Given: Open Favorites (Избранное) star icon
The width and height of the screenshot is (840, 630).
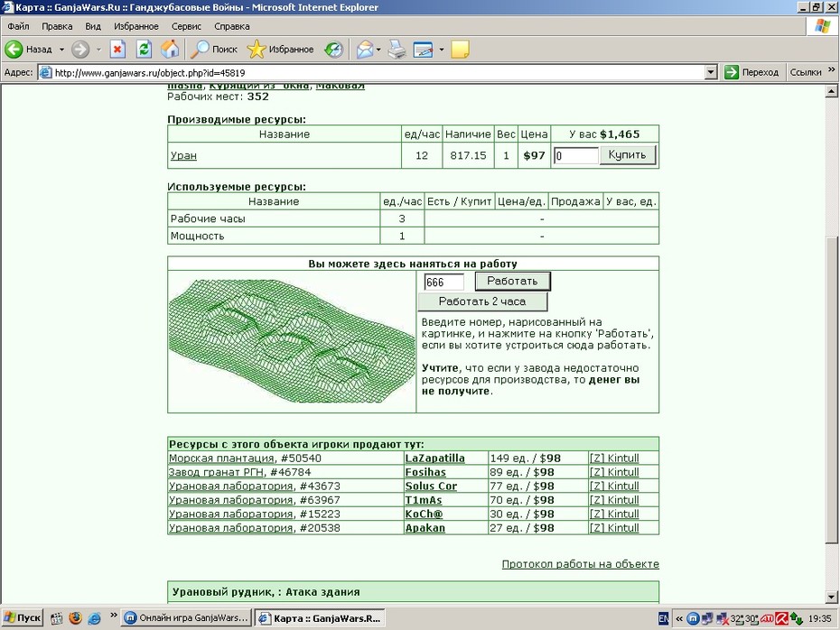Looking at the screenshot, I should tap(257, 50).
